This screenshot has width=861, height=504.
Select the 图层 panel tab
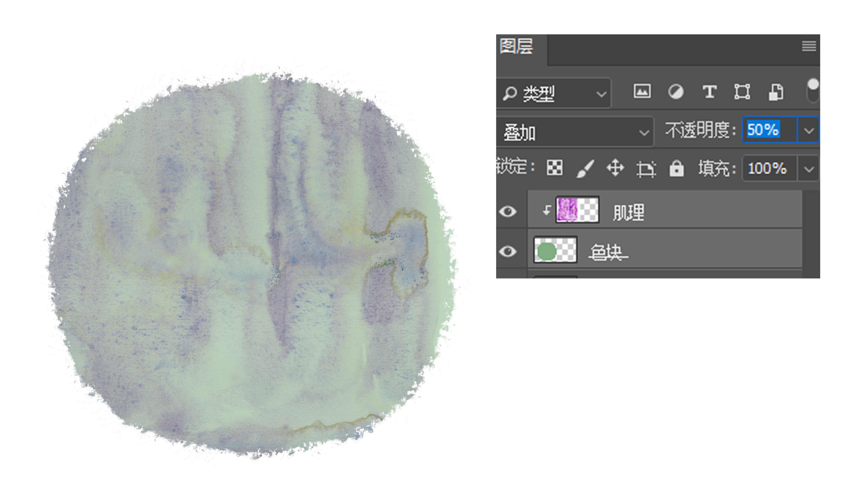[516, 47]
